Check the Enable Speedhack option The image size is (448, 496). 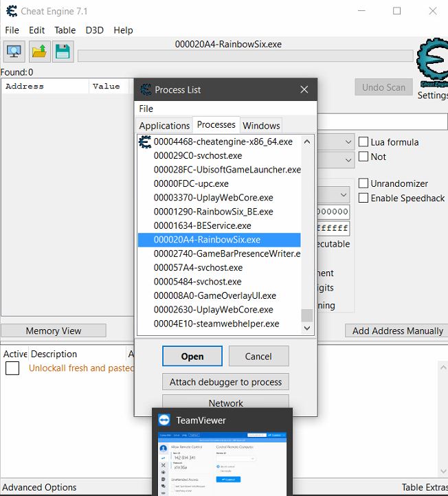tap(363, 198)
